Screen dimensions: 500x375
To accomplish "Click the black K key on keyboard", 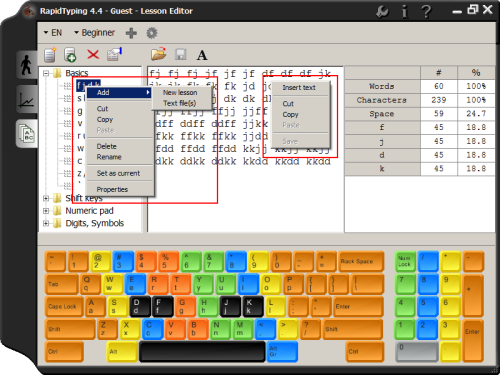I will point(253,306).
